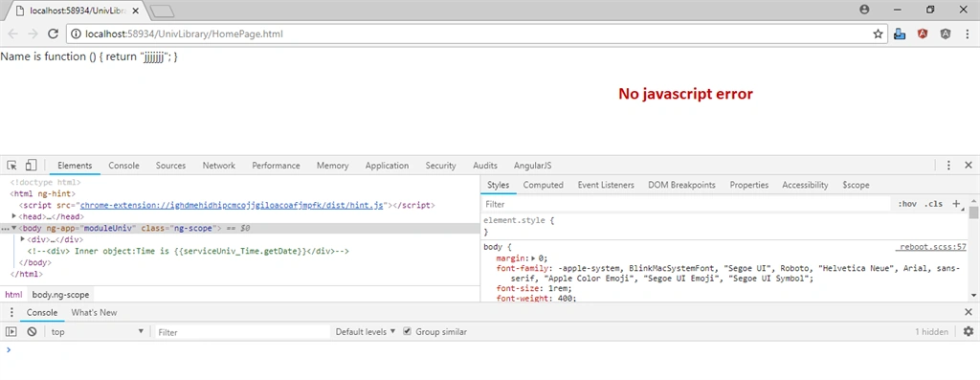Uncheck the Group similar checkbox
The width and height of the screenshot is (980, 380).
pyautogui.click(x=408, y=332)
